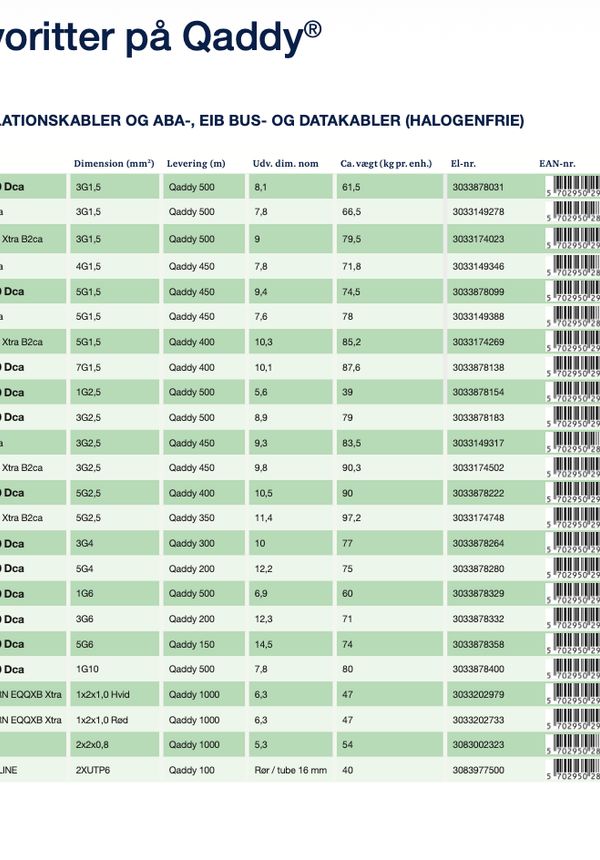Click the 87,6 weight value
This screenshot has width=600, height=860.
tap(352, 367)
